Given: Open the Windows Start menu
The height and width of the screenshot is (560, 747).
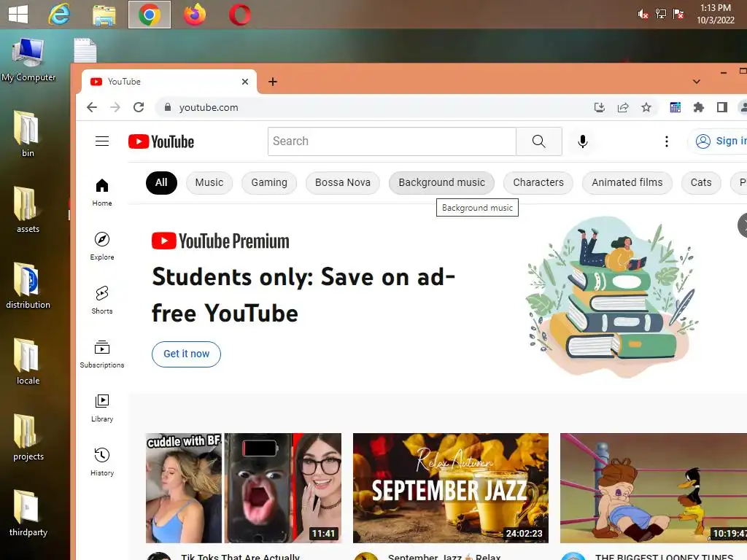Looking at the screenshot, I should click(18, 15).
